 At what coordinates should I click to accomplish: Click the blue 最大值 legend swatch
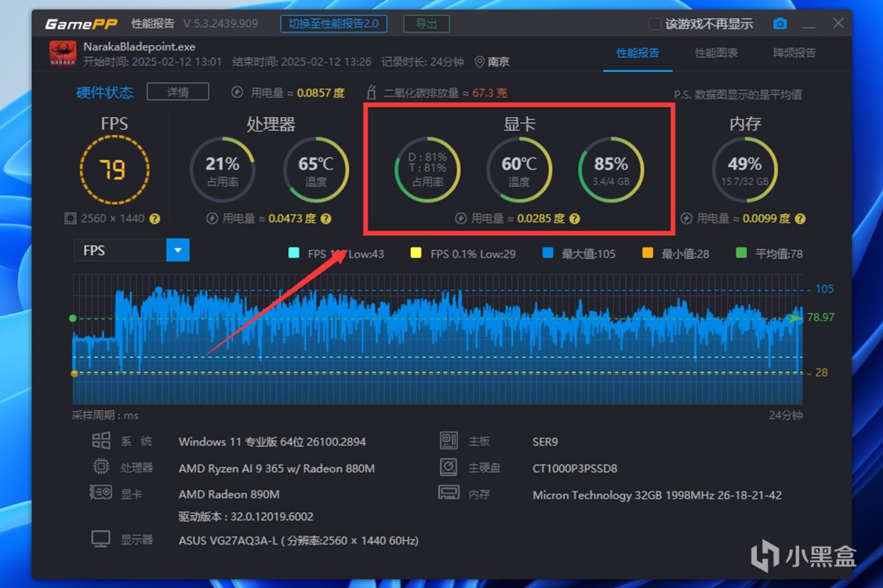[548, 253]
